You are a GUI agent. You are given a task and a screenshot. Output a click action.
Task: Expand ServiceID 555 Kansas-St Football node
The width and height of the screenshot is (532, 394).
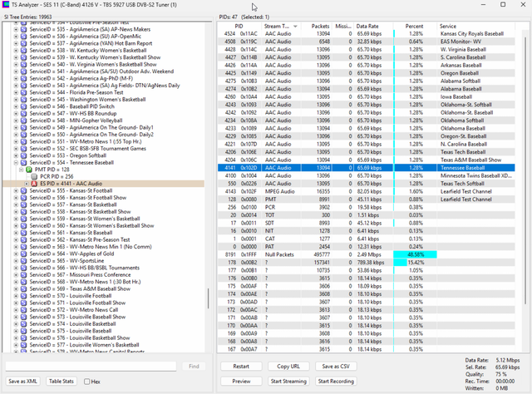point(16,190)
